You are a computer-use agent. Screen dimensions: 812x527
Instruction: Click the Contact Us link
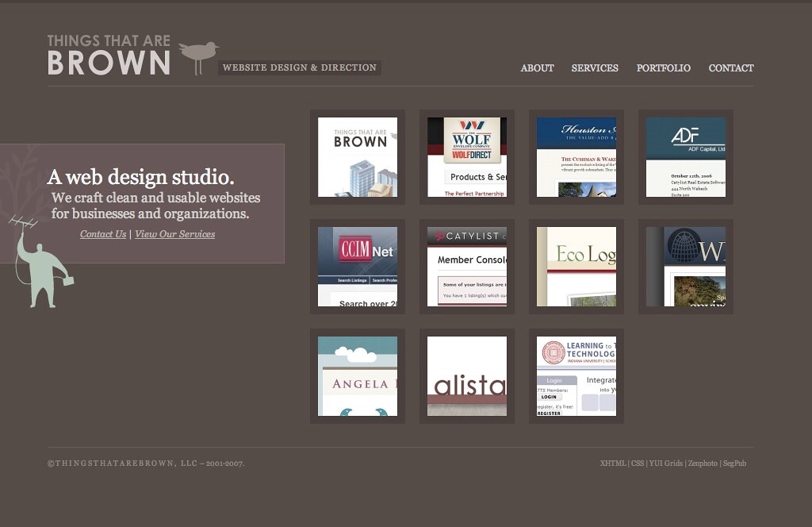pyautogui.click(x=103, y=234)
